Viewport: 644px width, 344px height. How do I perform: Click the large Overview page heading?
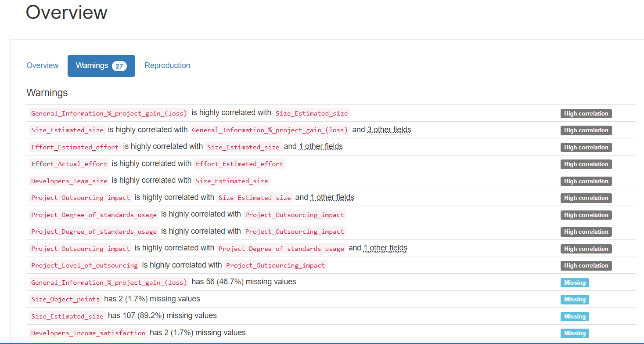67,12
